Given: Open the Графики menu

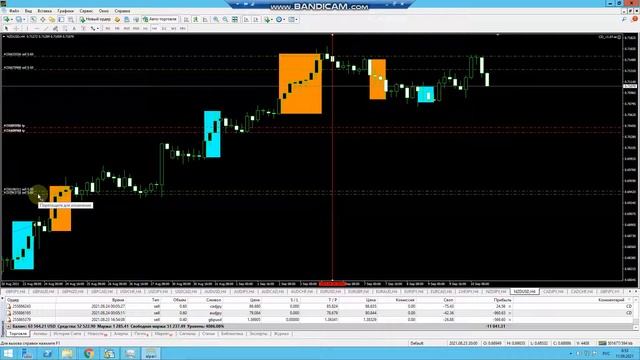Looking at the screenshot, I should point(65,11).
